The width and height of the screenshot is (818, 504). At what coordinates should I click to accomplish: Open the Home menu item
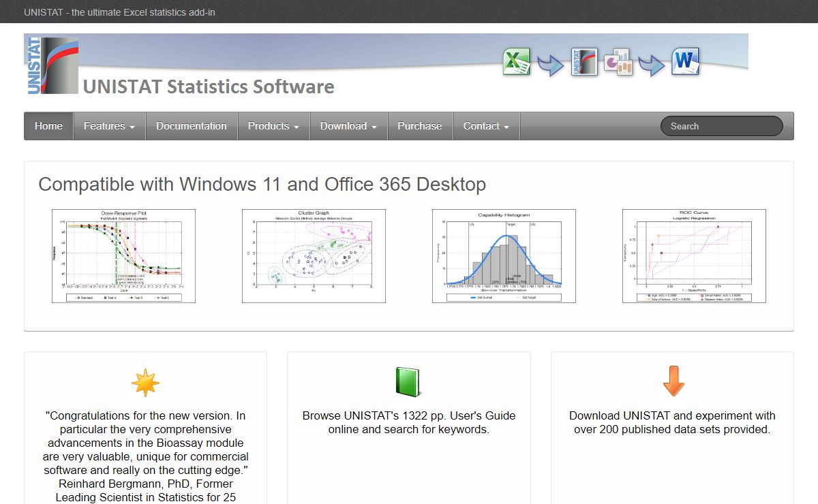pyautogui.click(x=48, y=126)
